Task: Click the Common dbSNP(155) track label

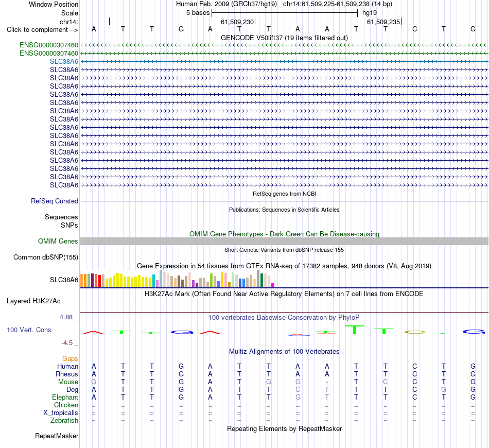Action: coord(45,257)
